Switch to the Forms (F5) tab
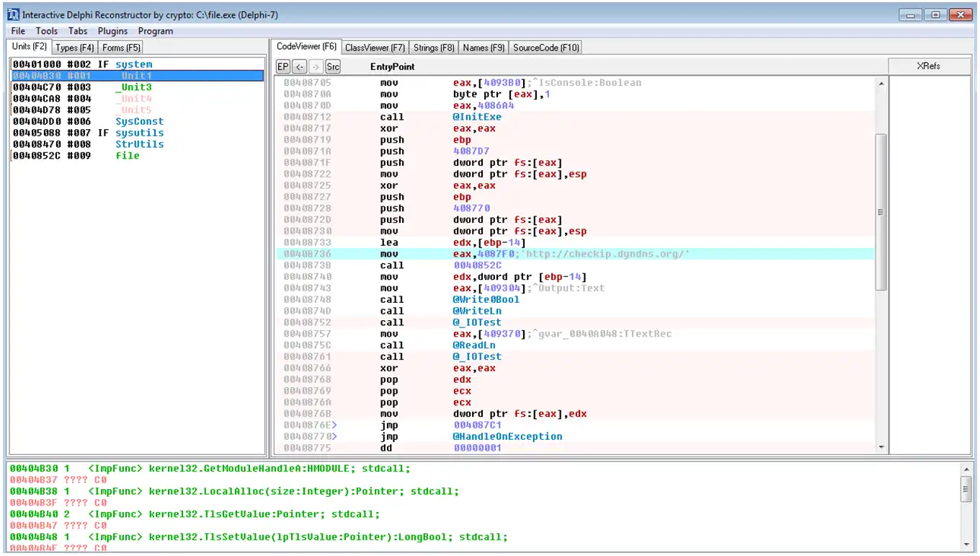This screenshot has width=980, height=556. click(x=121, y=48)
